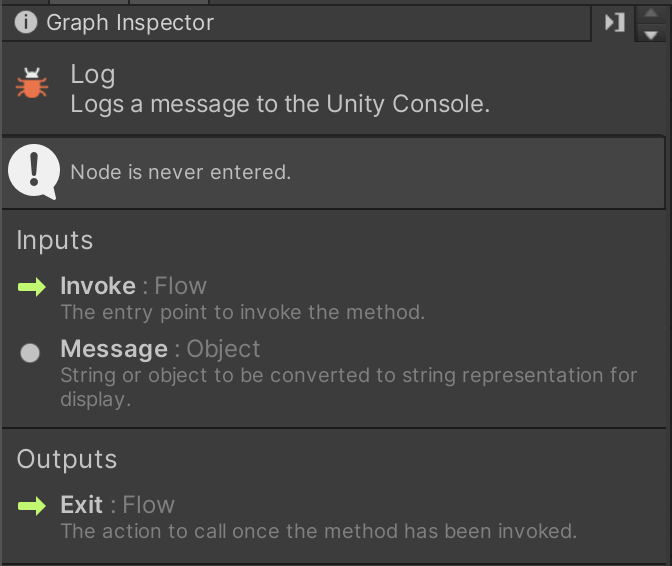This screenshot has height=566, width=672.
Task: Click the scroll down arrow
Action: pos(651,33)
